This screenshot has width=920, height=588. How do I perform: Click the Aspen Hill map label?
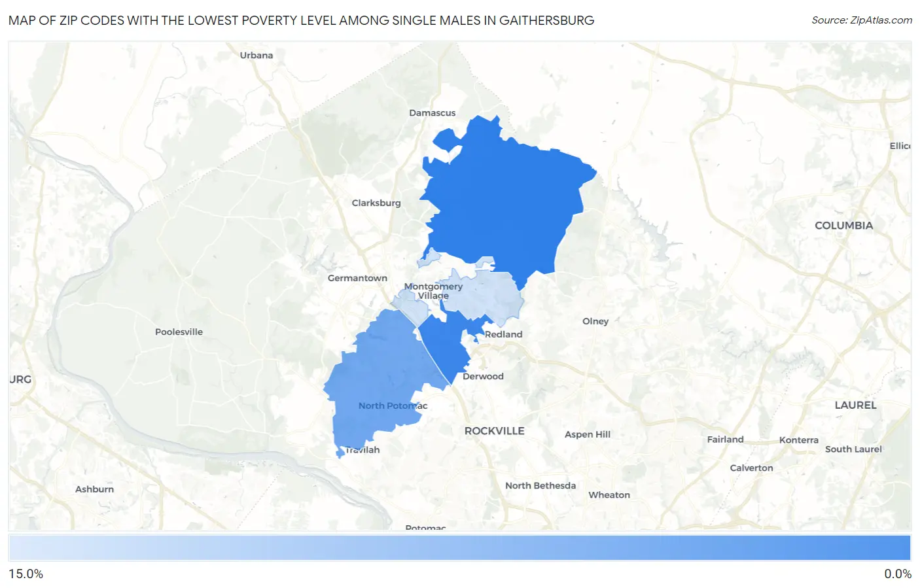588,434
